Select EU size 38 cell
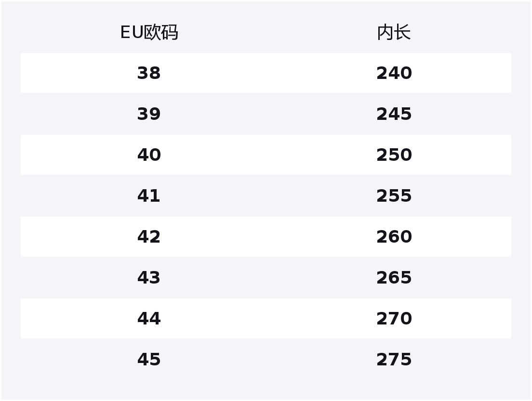 pyautogui.click(x=149, y=73)
